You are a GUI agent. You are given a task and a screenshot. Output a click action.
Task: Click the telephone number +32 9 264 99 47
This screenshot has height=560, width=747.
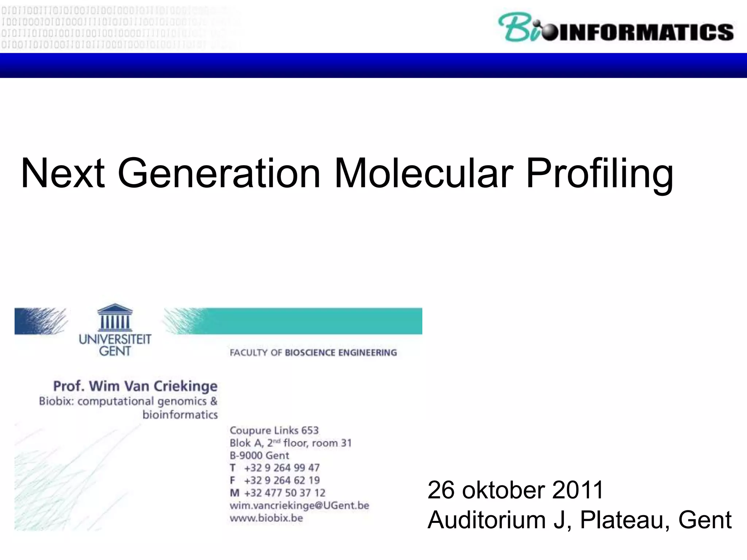tap(282, 468)
